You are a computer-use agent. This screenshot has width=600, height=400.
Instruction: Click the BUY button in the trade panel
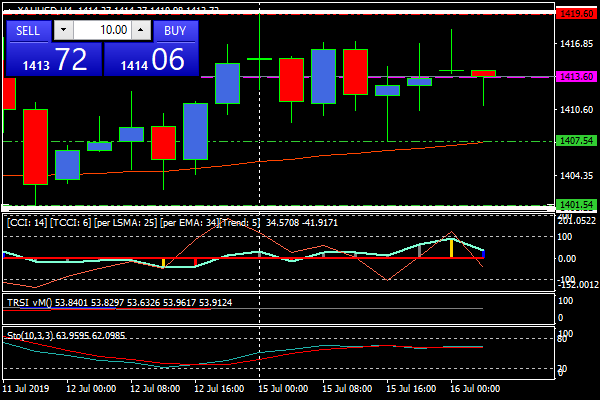pos(175,31)
